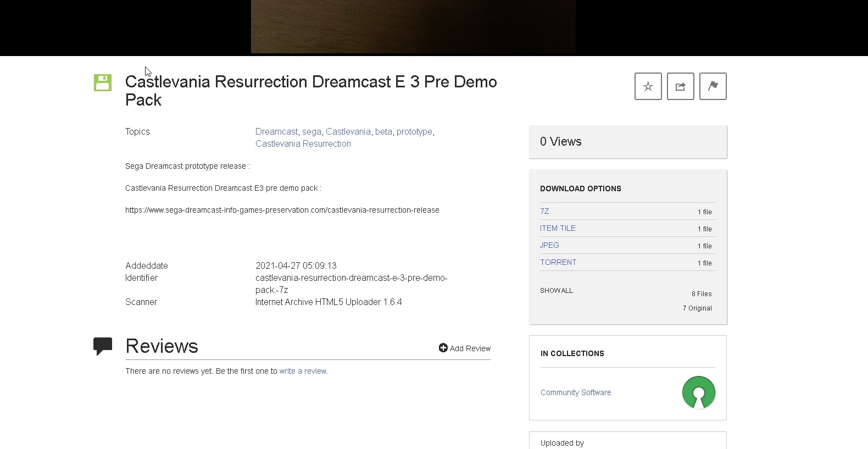Open the Castlevania topic link
Screen dimensions: 868x449
[x=348, y=131]
